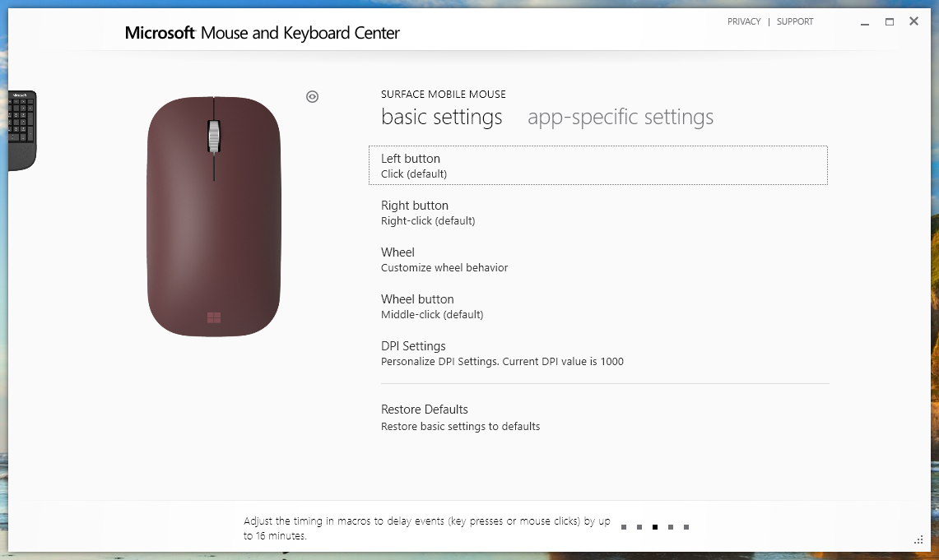Open the PRIVACY link
This screenshot has width=939, height=560.
point(744,21)
